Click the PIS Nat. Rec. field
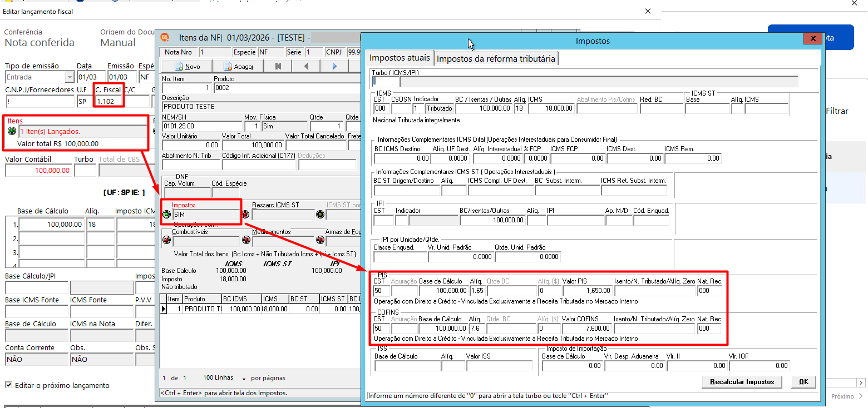The width and height of the screenshot is (868, 408). pos(709,291)
